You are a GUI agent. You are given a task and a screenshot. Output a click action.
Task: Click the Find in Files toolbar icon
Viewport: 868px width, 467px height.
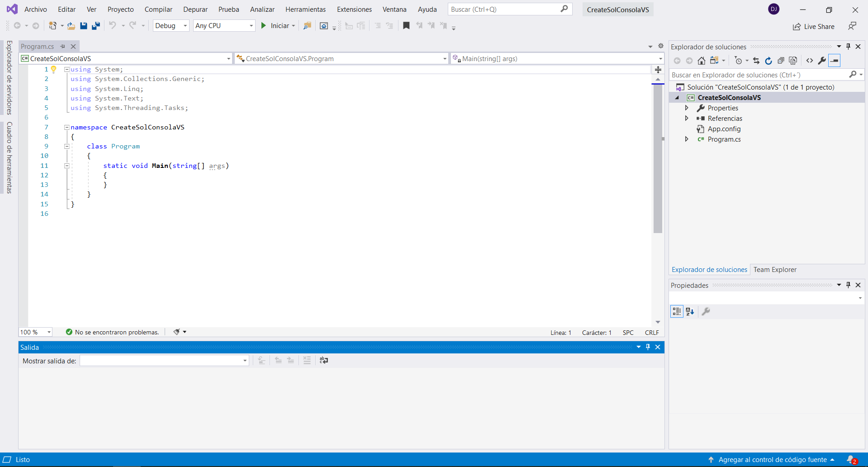(x=307, y=26)
